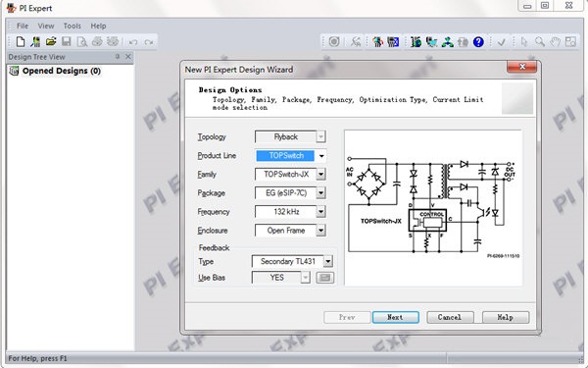Click the New document toolbar icon
Screen dimensions: 588x368
pos(21,41)
